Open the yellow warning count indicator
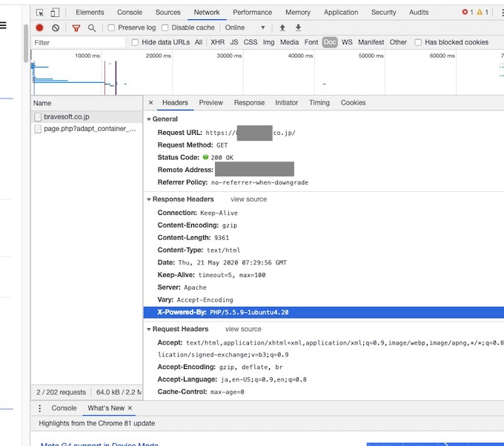The image size is (504, 446). [x=483, y=12]
